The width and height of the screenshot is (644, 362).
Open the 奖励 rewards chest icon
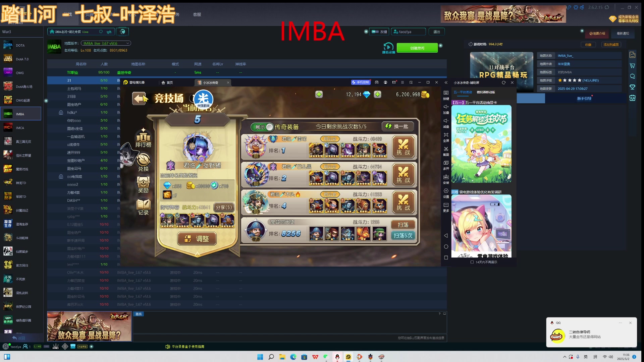pos(143,184)
